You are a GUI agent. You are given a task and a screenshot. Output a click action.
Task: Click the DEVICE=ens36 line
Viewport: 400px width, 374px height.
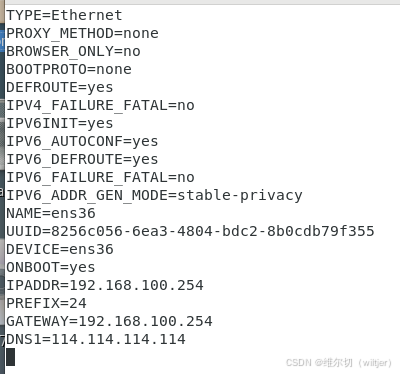coord(60,249)
